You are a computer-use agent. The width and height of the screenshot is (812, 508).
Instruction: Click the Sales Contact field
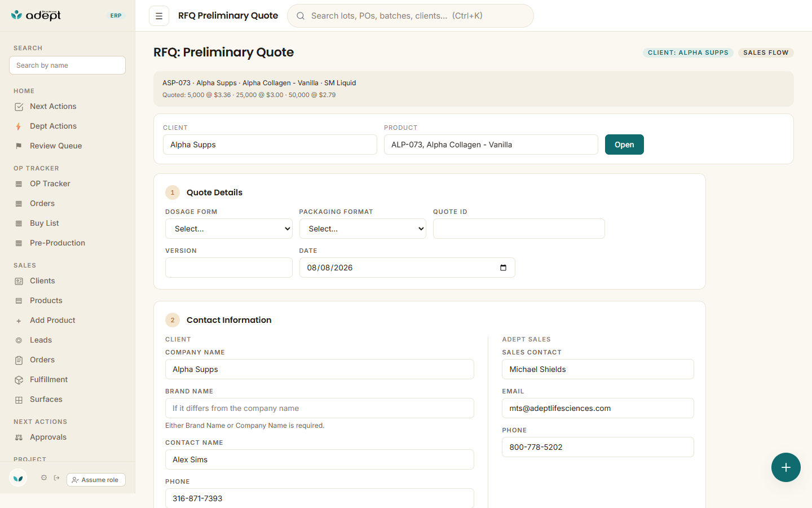[598, 369]
